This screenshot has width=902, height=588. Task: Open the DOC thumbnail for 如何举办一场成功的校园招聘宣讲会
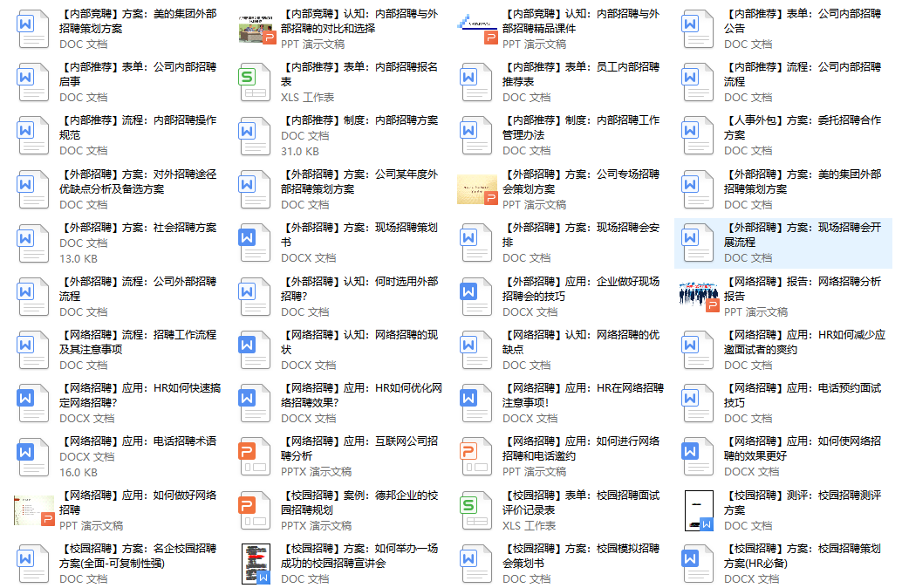pyautogui.click(x=256, y=564)
